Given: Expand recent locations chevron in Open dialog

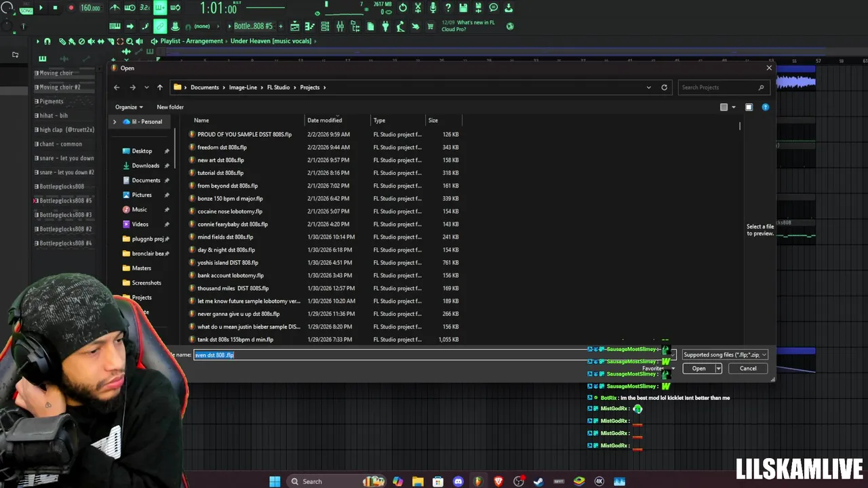Looking at the screenshot, I should click(146, 87).
